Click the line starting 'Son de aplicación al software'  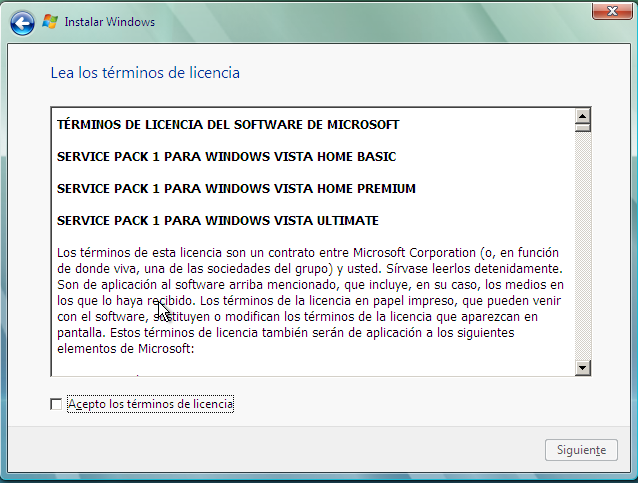[310, 285]
